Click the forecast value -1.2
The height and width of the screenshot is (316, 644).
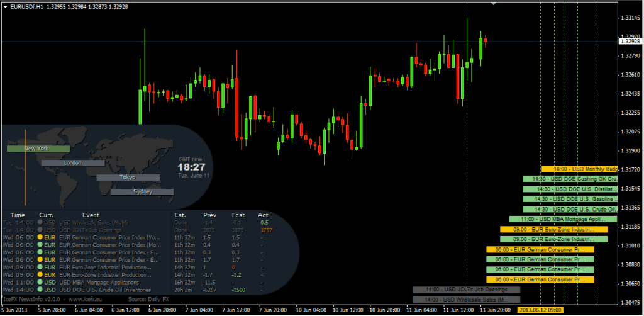(236, 275)
